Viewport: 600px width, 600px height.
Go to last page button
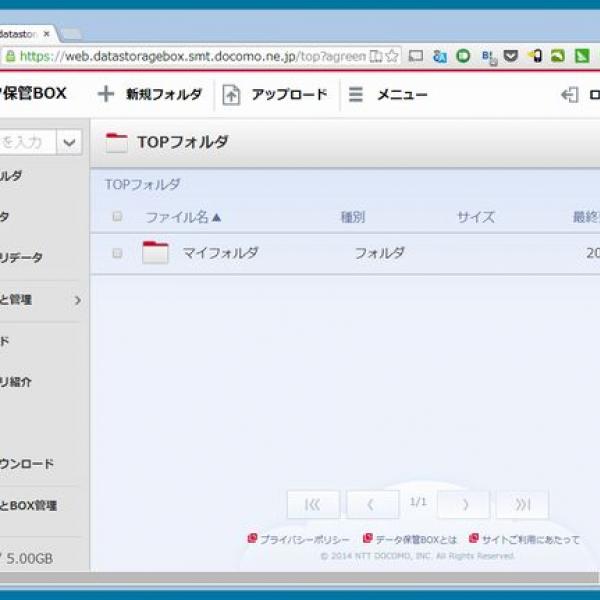[522, 505]
